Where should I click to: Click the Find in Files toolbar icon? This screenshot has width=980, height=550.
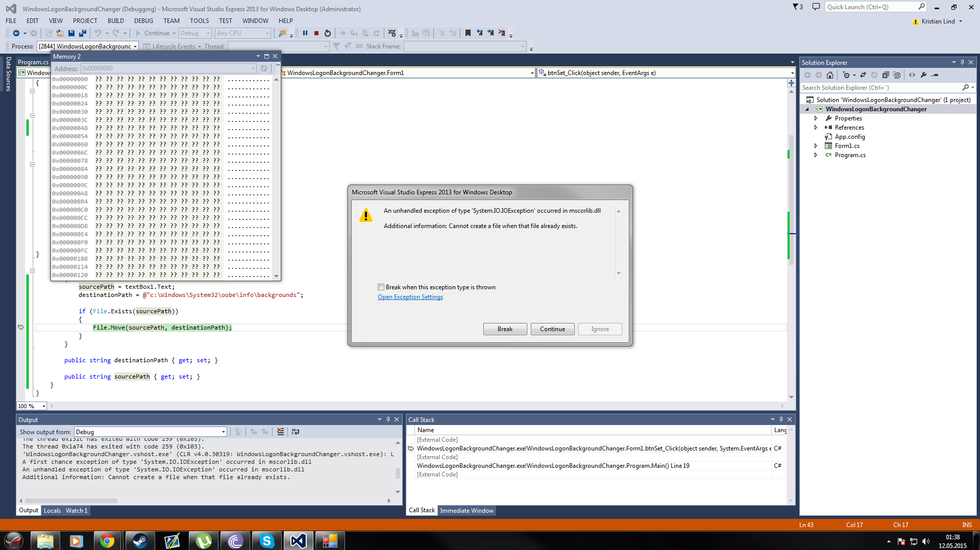[282, 33]
